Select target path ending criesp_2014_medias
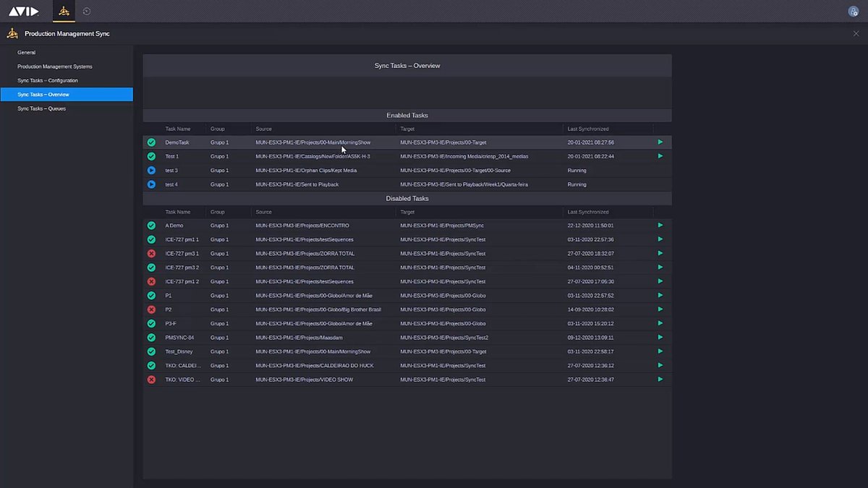The height and width of the screenshot is (488, 868). point(464,156)
